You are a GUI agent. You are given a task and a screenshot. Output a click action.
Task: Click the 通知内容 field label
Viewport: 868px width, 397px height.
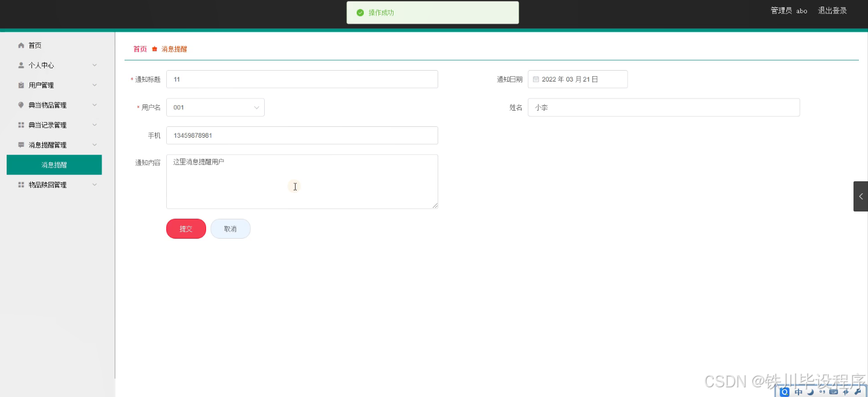coord(147,163)
